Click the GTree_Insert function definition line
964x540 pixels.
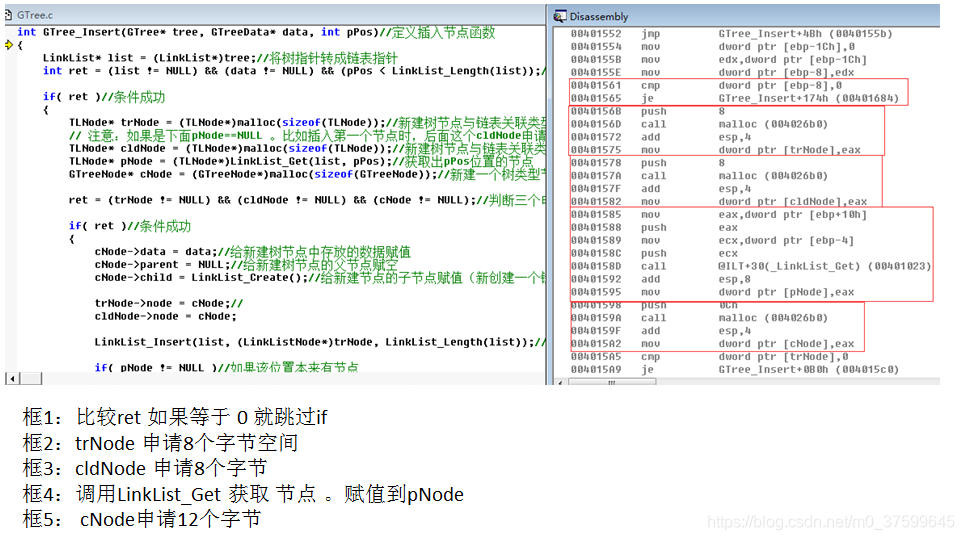tap(256, 32)
